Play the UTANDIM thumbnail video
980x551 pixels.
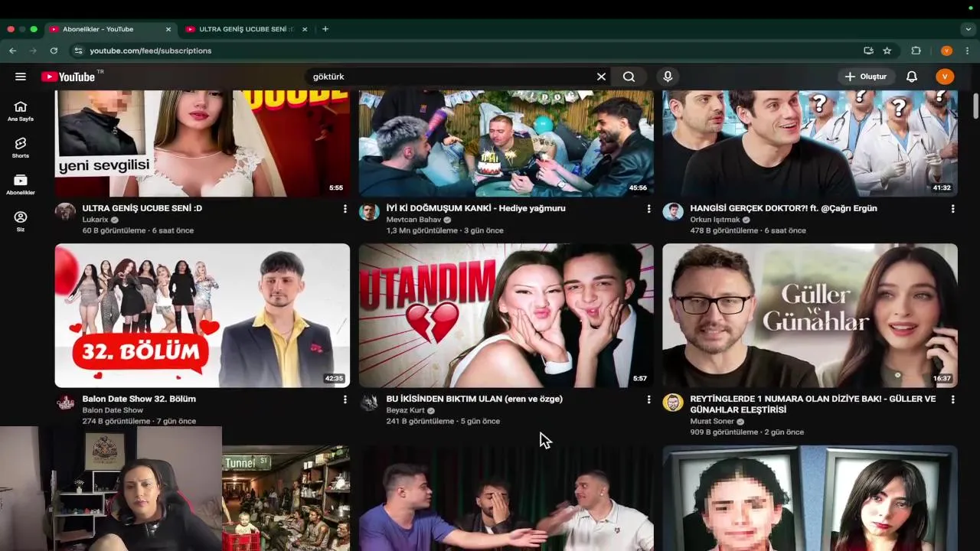click(506, 315)
